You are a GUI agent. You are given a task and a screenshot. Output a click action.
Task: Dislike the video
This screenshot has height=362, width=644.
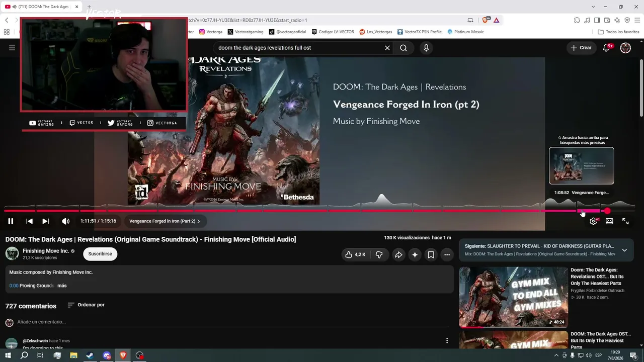pyautogui.click(x=379, y=255)
